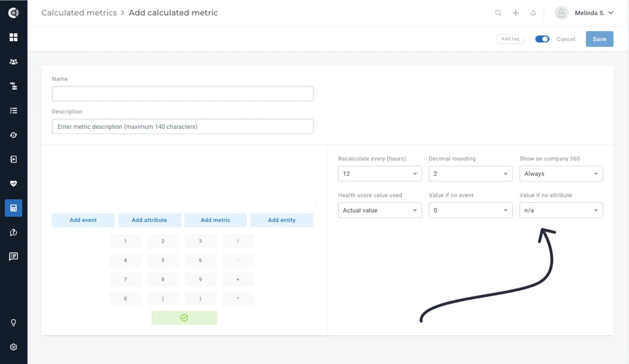629x364 pixels.
Task: Click the green formula validate checkmark button
Action: pos(184,318)
